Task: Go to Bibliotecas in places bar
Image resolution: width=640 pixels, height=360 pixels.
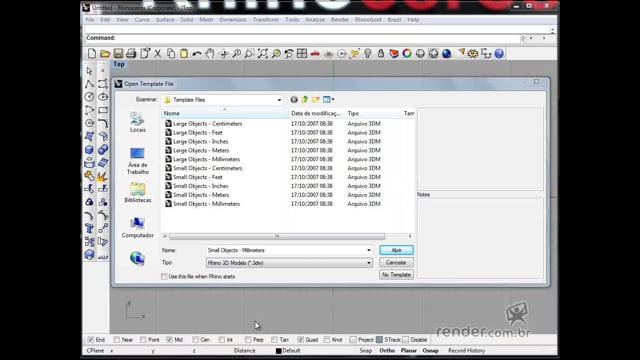Action: (138, 193)
